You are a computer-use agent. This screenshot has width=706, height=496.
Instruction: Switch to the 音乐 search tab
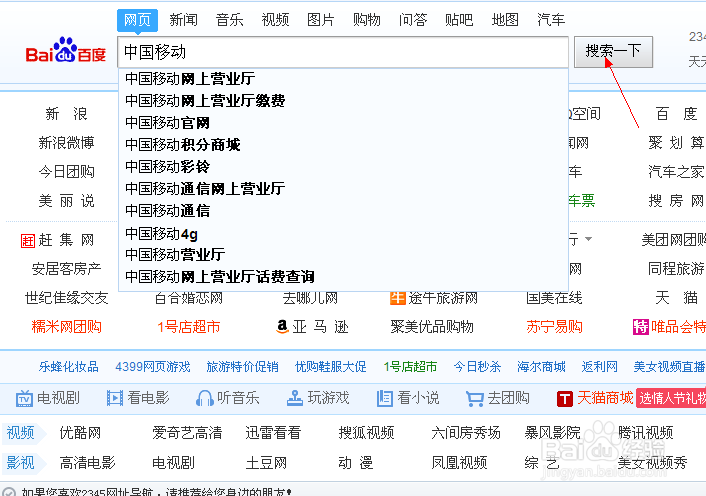click(229, 20)
